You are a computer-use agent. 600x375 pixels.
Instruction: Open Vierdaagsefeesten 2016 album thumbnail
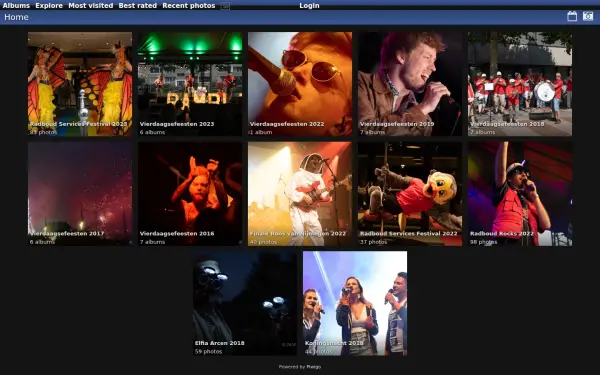coord(190,194)
